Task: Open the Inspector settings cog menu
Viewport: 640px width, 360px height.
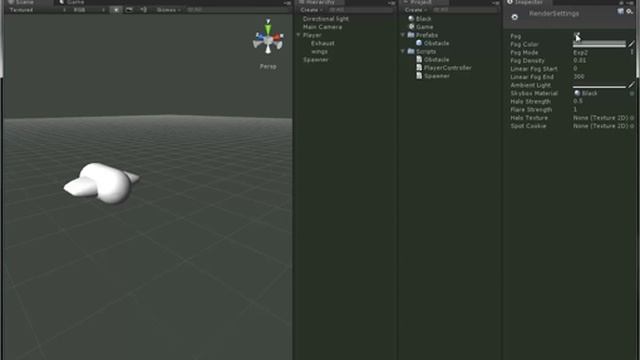Action: pyautogui.click(x=630, y=12)
